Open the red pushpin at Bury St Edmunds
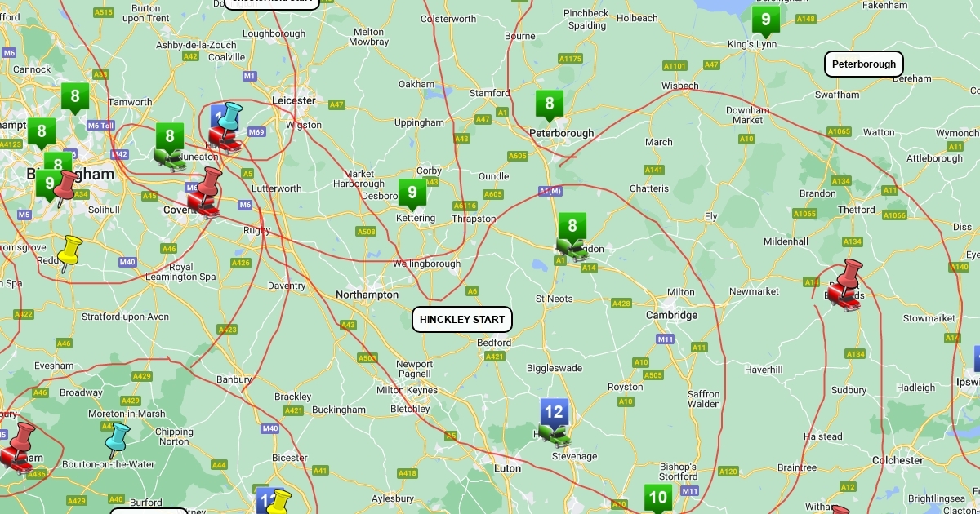 [845, 284]
